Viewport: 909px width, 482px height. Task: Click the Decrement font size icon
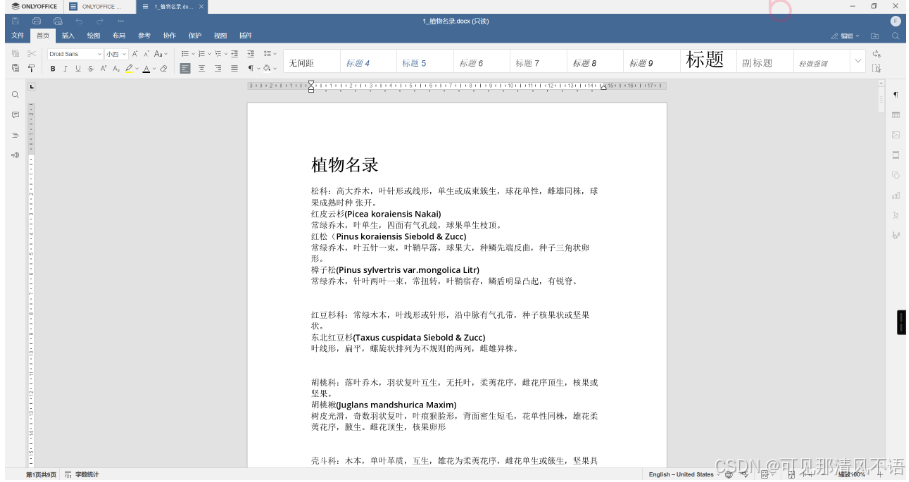tap(146, 53)
